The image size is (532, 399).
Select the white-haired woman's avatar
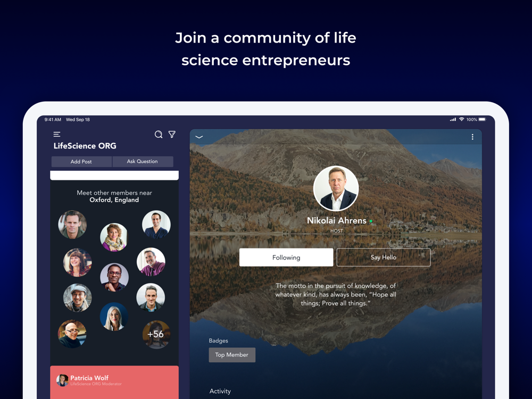[114, 316]
